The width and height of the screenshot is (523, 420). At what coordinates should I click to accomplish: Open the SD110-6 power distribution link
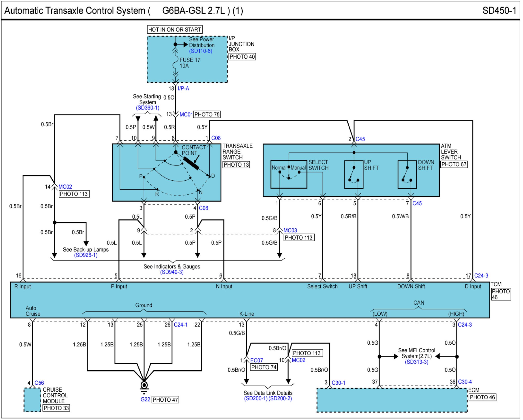click(x=200, y=51)
